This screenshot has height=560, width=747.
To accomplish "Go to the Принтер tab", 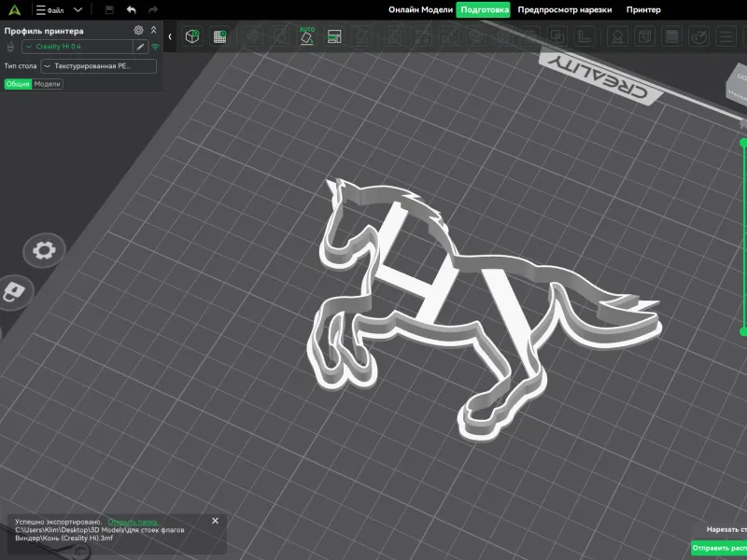I will [x=643, y=9].
